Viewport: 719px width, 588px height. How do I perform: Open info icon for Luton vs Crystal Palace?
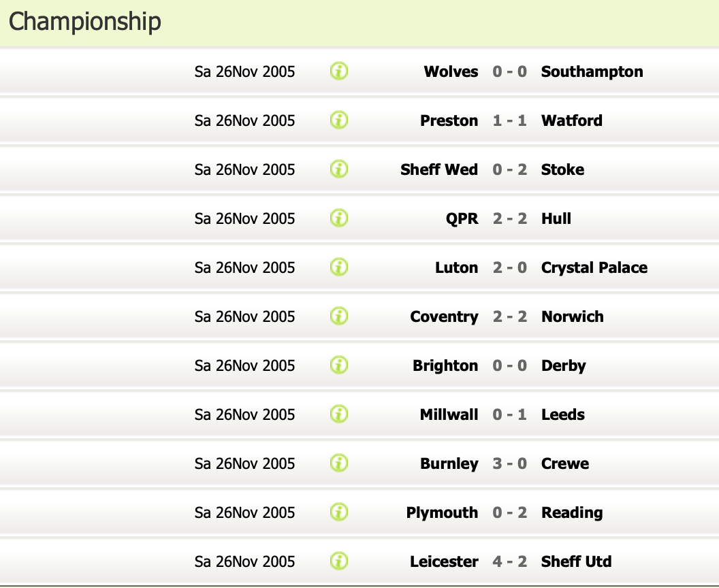pos(339,267)
